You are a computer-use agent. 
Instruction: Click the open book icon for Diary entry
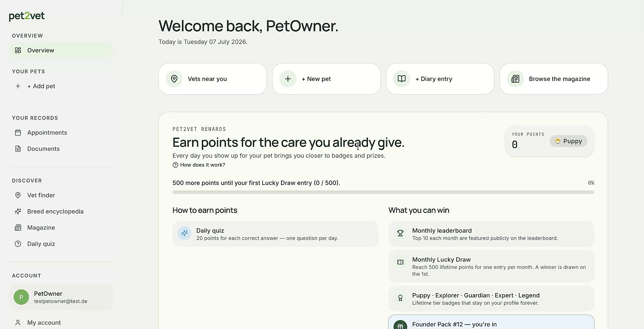tap(402, 79)
